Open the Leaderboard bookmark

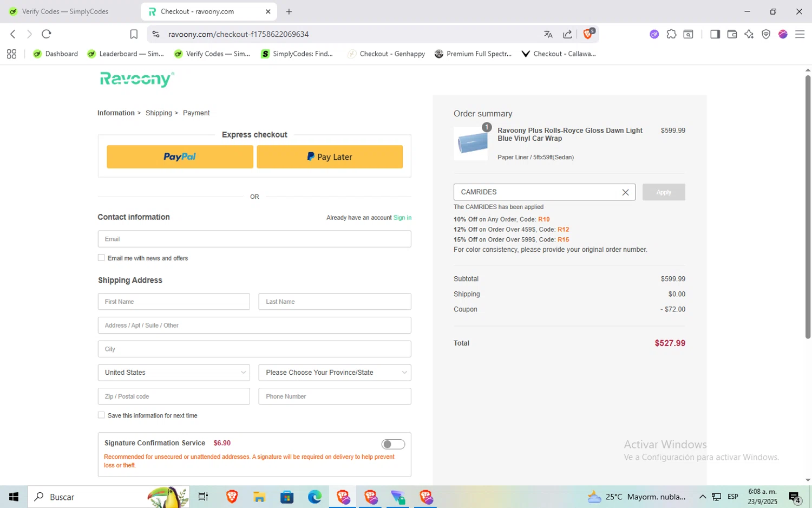tap(125, 54)
